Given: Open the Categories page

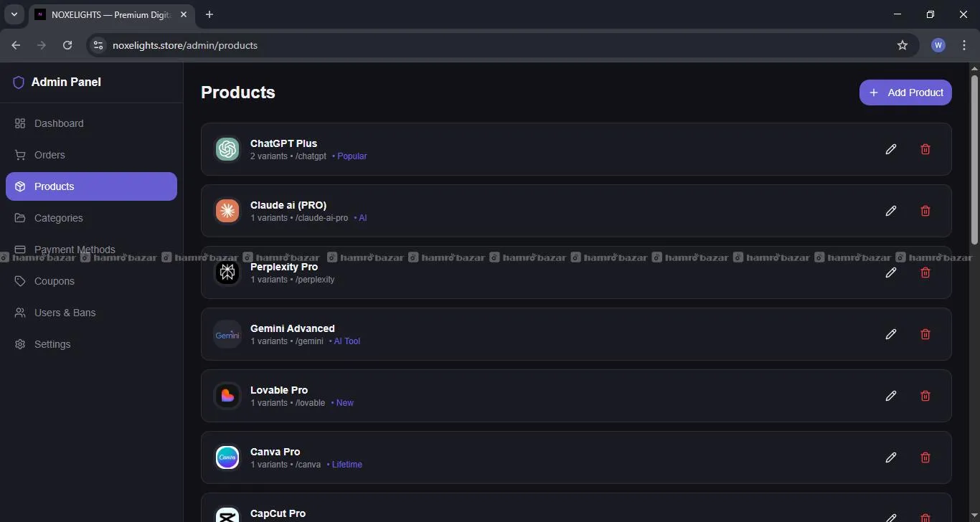Looking at the screenshot, I should coord(58,218).
